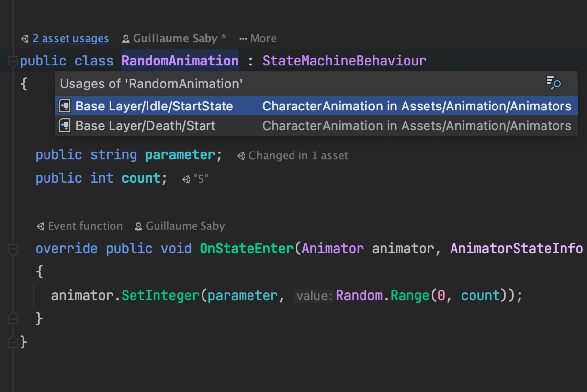
Task: Click the popup title "Usages of 'RandomAnimation'"
Action: click(x=151, y=84)
